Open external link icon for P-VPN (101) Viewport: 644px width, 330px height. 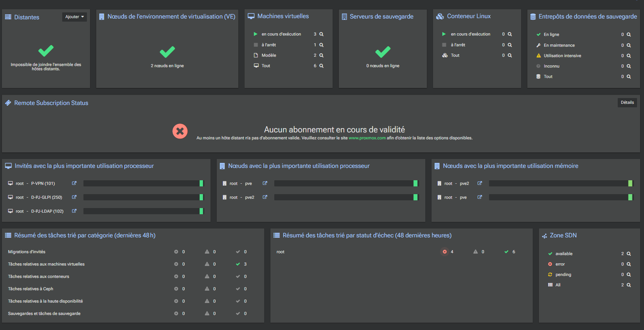(x=74, y=183)
